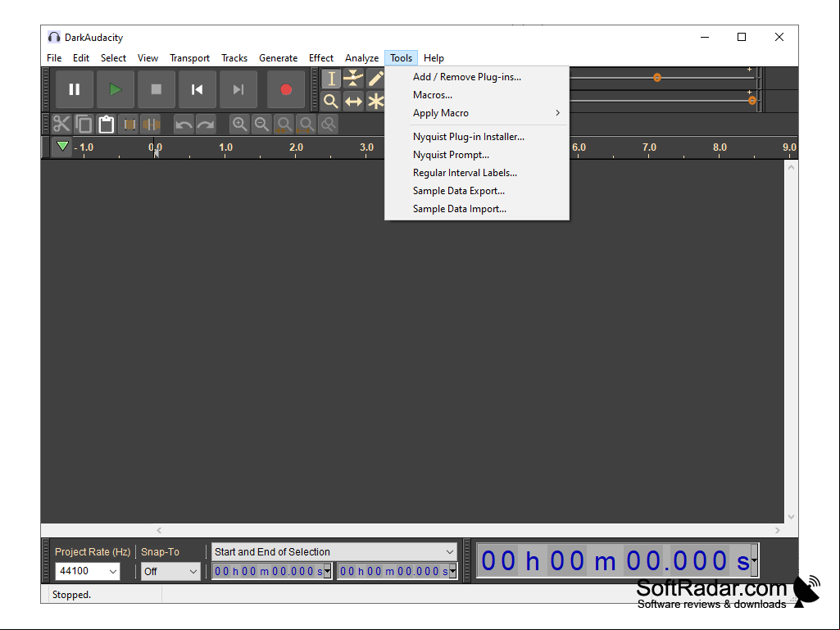The height and width of the screenshot is (630, 840).
Task: Choose Sample Data Import...
Action: [477, 209]
